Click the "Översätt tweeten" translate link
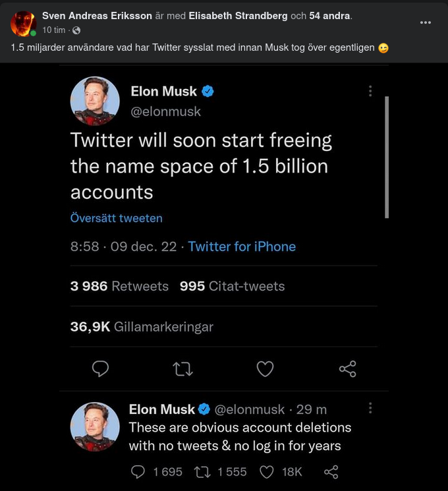The width and height of the screenshot is (448, 491). point(116,218)
